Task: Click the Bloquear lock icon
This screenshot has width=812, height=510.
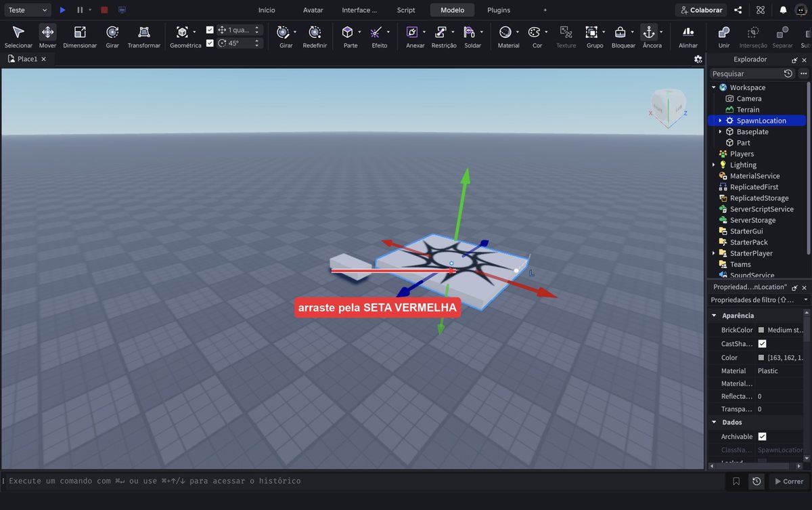Action: tap(620, 32)
